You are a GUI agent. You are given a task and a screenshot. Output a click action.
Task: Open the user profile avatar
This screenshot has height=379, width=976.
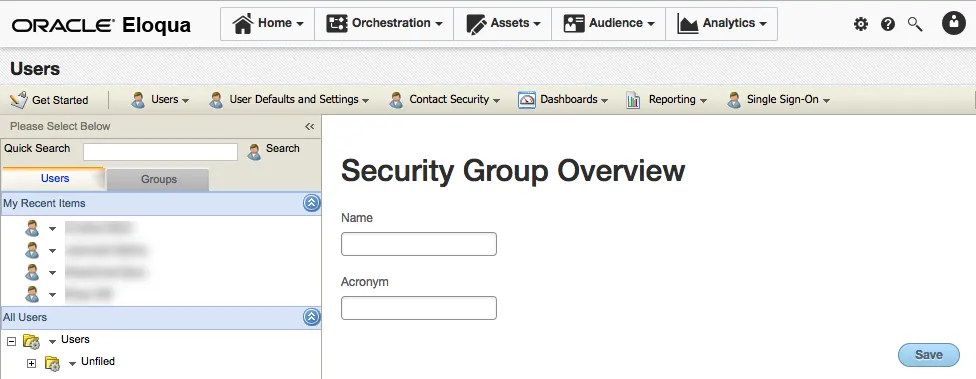[x=954, y=23]
